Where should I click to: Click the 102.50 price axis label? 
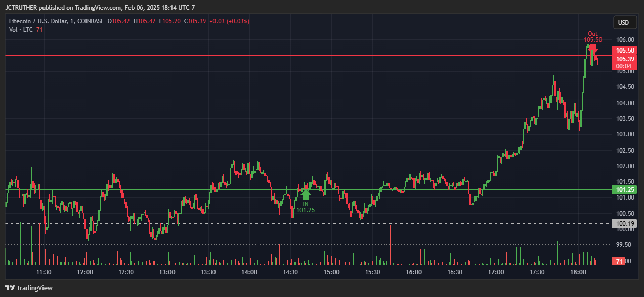625,151
